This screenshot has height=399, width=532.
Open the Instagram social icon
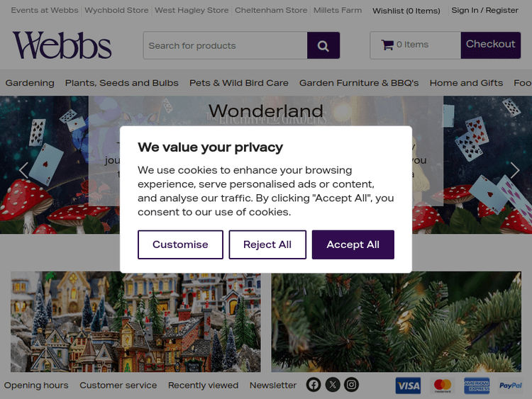point(351,385)
